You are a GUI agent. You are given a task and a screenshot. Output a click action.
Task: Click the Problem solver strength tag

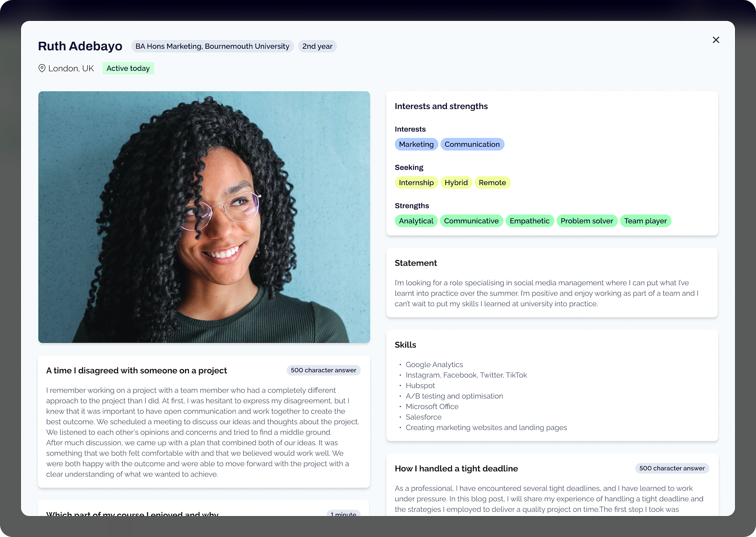coord(587,221)
